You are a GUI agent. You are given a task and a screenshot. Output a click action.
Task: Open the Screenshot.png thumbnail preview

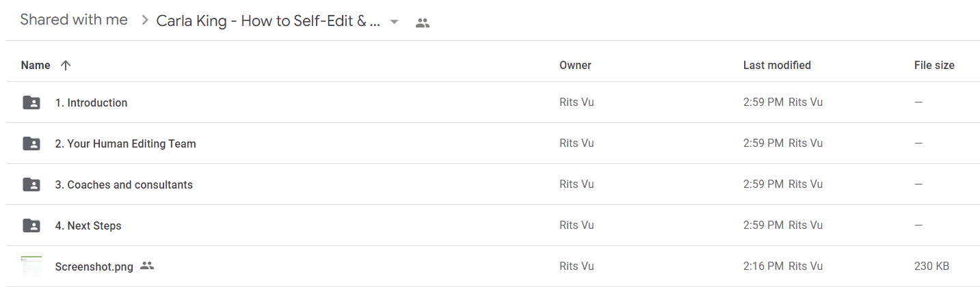coord(31,266)
